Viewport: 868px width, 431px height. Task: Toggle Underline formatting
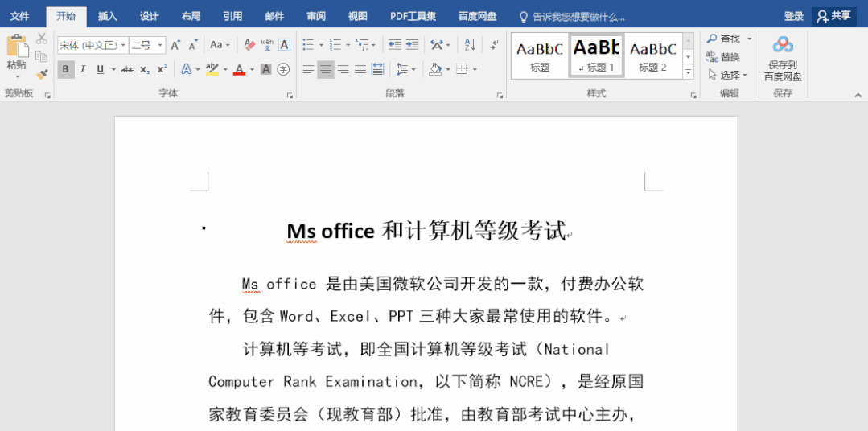click(x=101, y=69)
